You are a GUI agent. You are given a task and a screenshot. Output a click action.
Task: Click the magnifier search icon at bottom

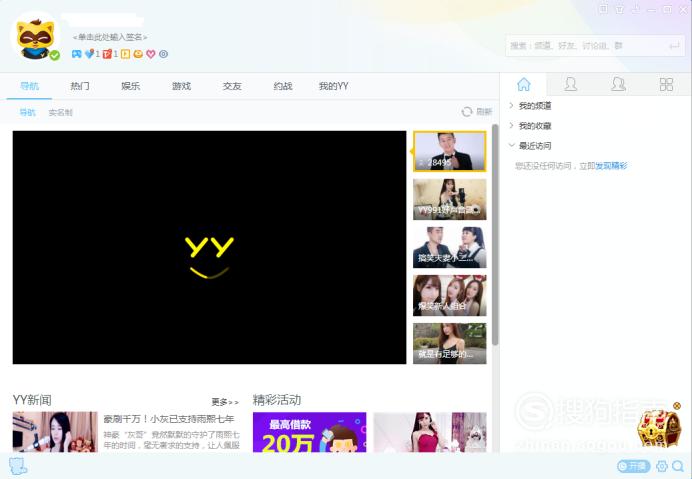click(678, 466)
